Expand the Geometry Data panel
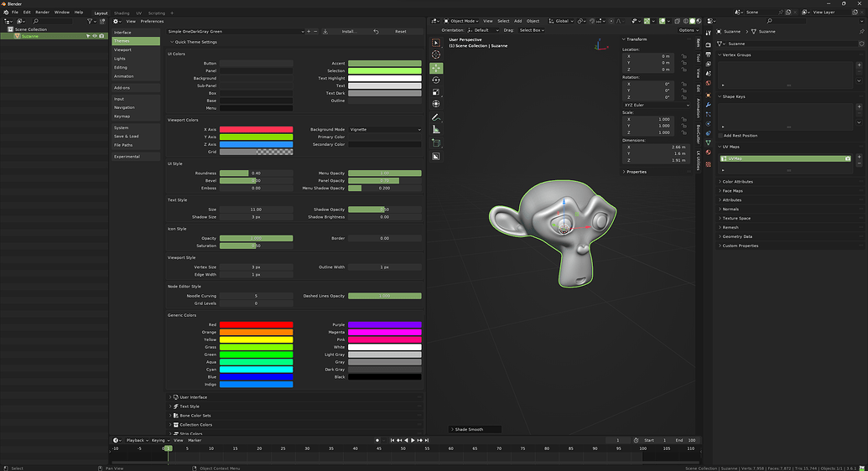868x471 pixels. [736, 236]
